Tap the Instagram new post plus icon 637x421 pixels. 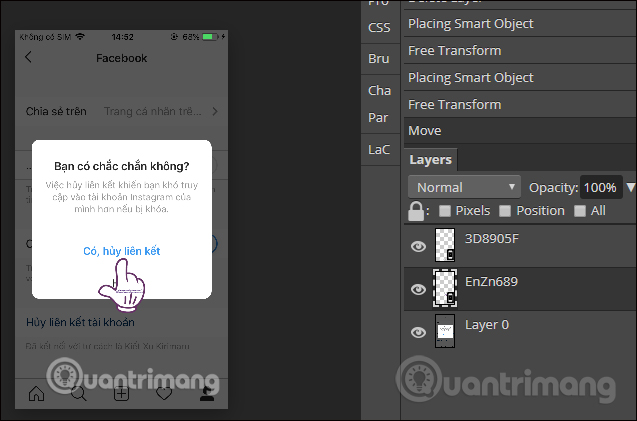click(x=121, y=393)
